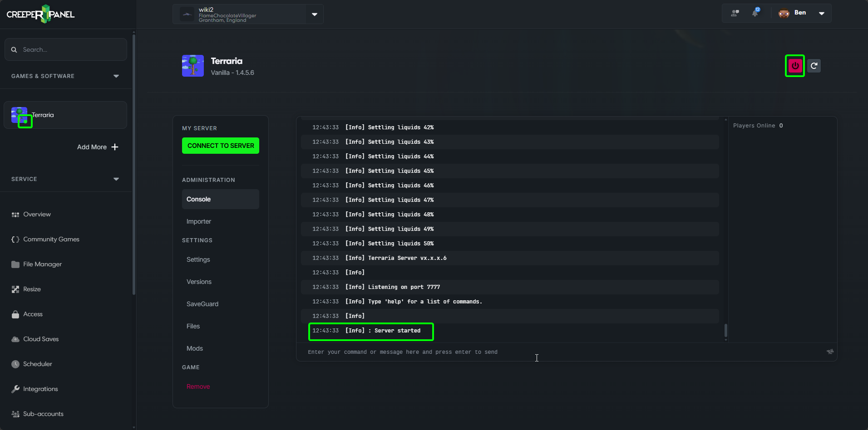Click the 'Settling liquids 46%' log line
The width and height of the screenshot is (868, 430).
click(510, 186)
